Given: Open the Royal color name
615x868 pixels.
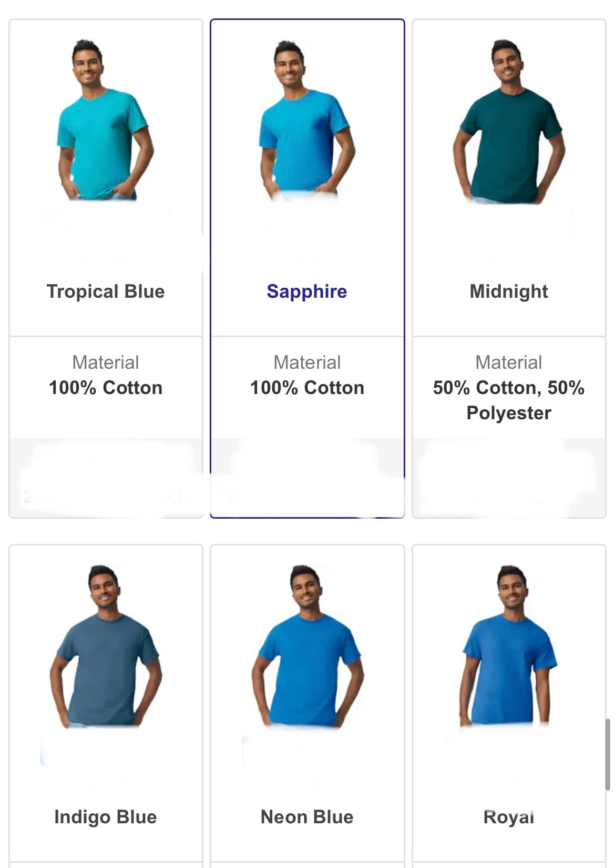Looking at the screenshot, I should [509, 817].
